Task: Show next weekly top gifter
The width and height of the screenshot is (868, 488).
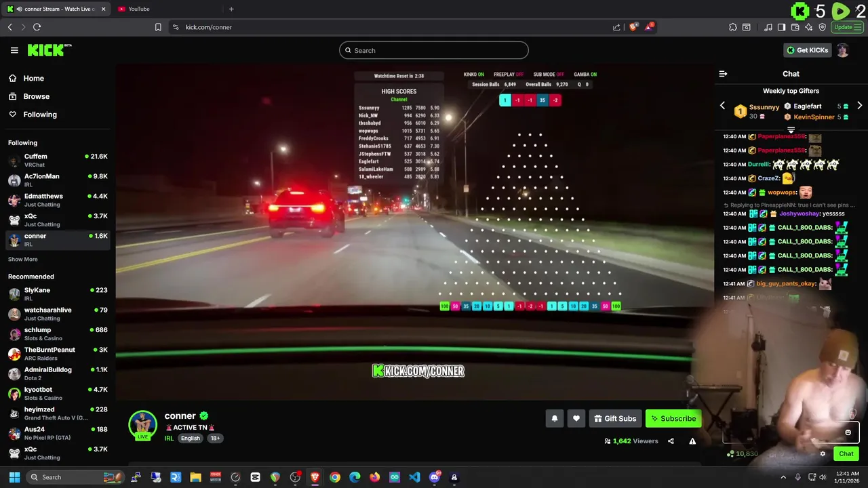Action: [859, 106]
